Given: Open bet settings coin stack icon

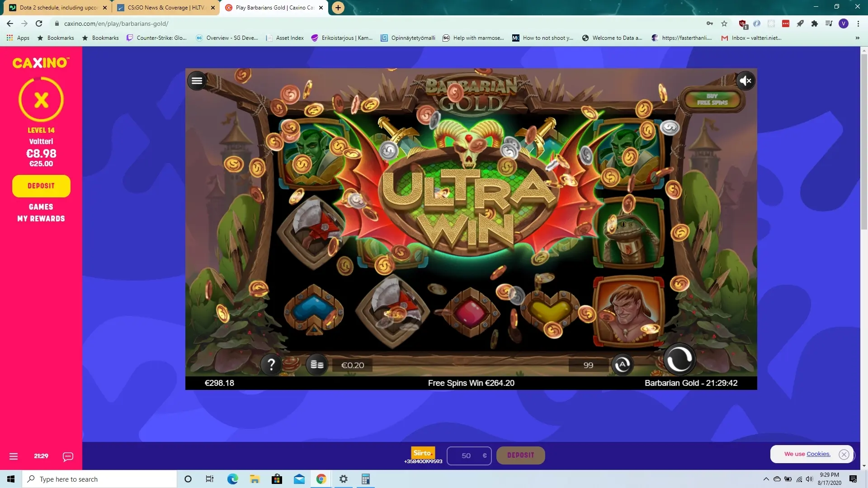Looking at the screenshot, I should (317, 364).
